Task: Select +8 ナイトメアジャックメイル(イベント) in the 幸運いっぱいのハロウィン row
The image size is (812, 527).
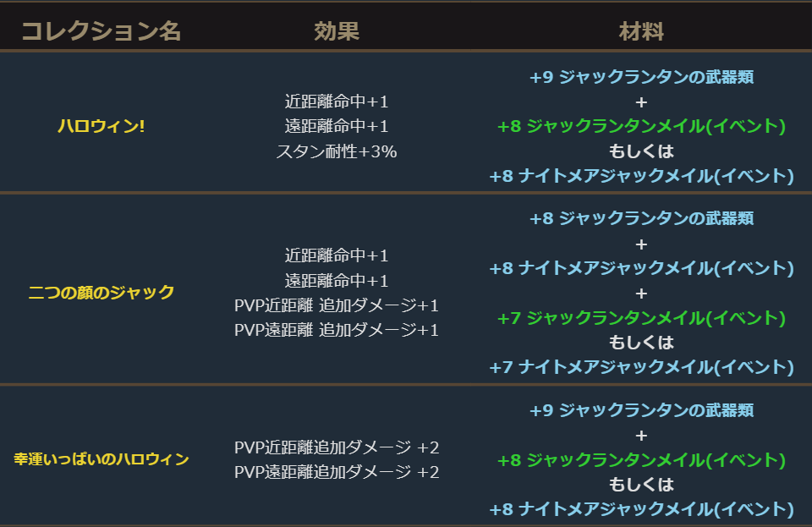Action: pos(641,509)
